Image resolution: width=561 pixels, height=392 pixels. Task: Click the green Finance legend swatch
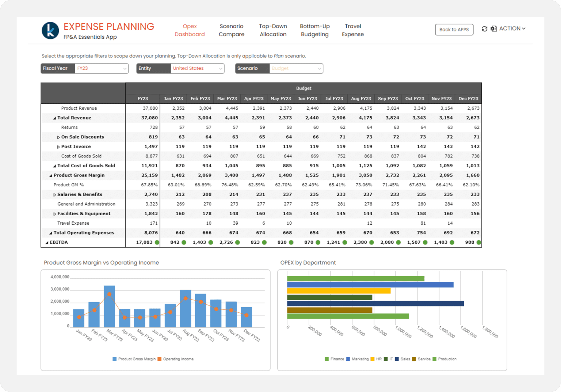coord(327,359)
